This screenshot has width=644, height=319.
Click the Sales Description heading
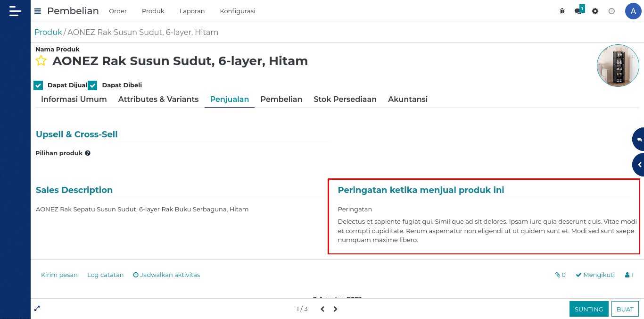tap(74, 190)
